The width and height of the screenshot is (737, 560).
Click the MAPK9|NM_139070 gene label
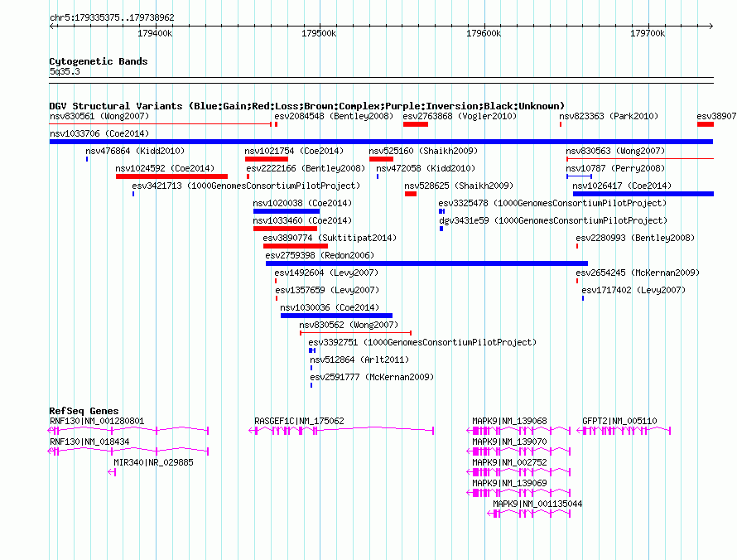point(509,442)
